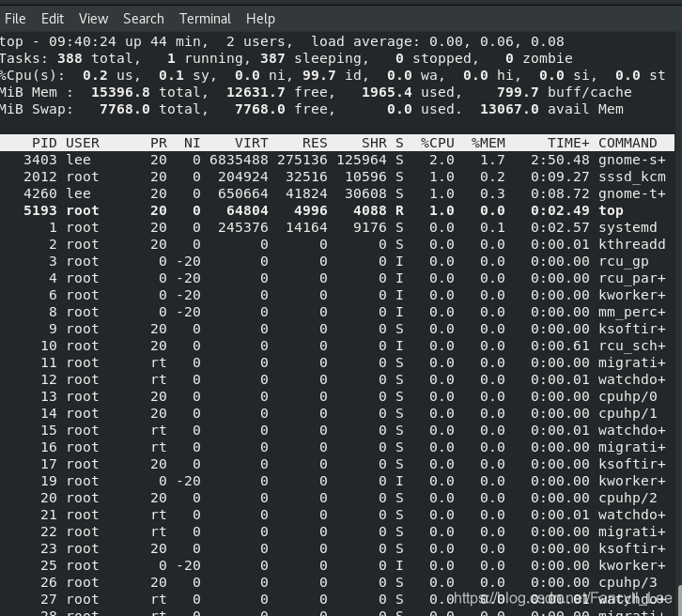
Task: Open the File menu
Action: (x=15, y=19)
